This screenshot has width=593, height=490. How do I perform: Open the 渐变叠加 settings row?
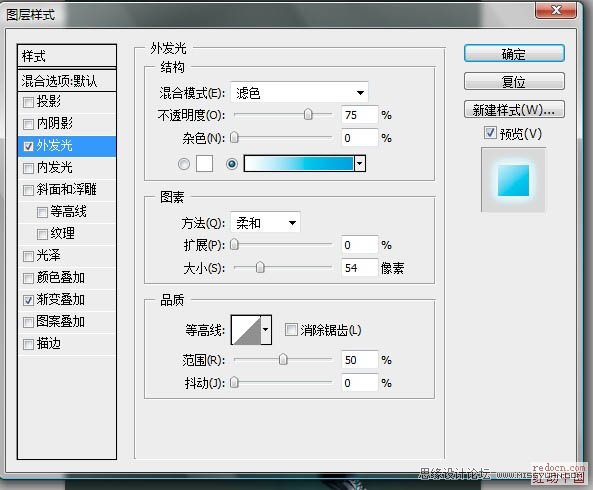[x=67, y=300]
